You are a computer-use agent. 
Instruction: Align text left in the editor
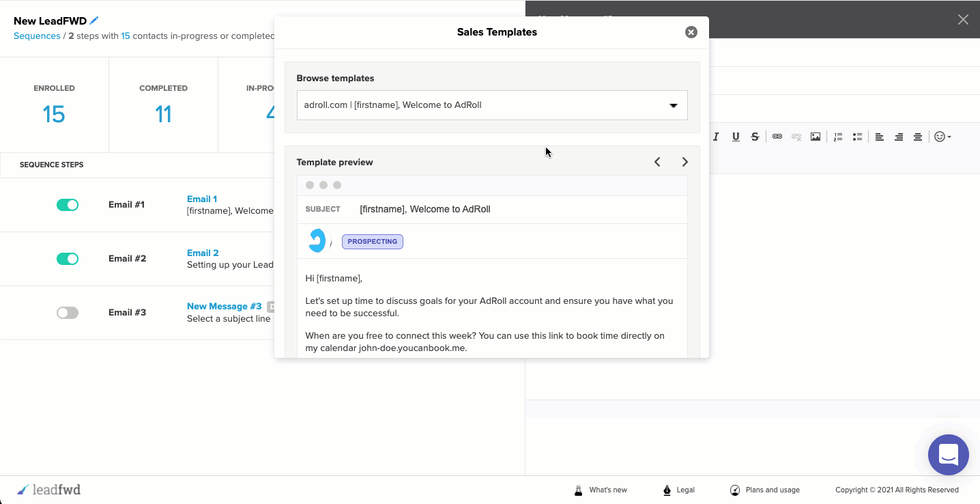coord(880,137)
